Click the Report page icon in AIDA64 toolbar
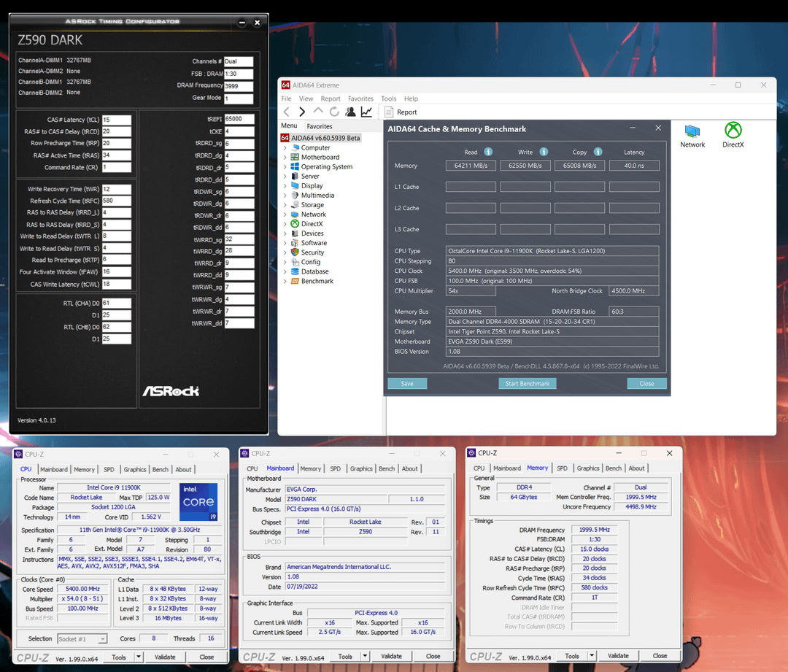 (389, 112)
